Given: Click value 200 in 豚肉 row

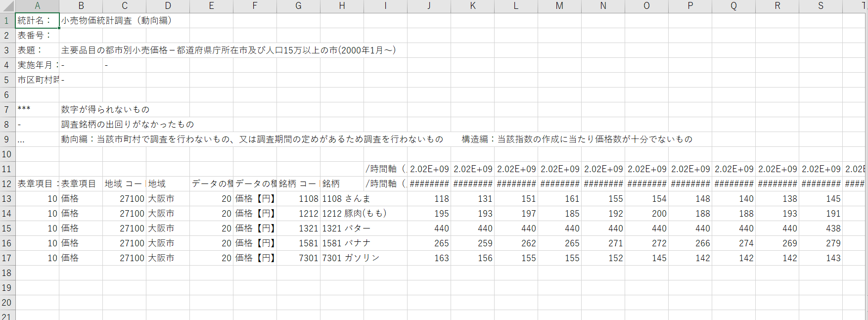Looking at the screenshot, I should point(647,214).
